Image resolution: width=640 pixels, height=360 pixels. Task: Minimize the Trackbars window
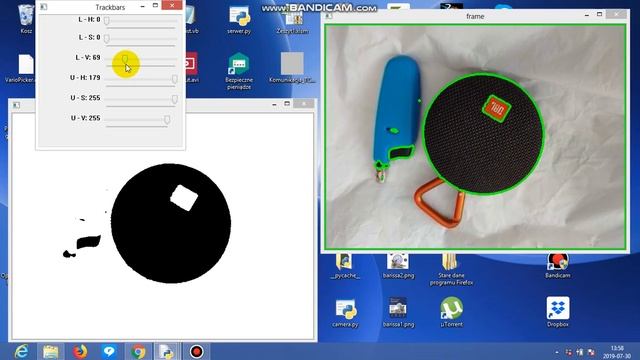[x=142, y=7]
